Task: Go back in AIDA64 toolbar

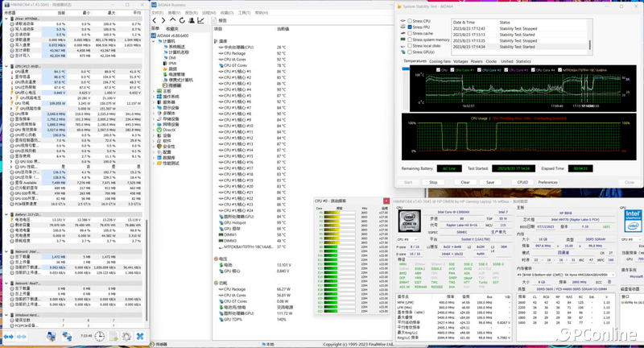Action: pos(155,20)
